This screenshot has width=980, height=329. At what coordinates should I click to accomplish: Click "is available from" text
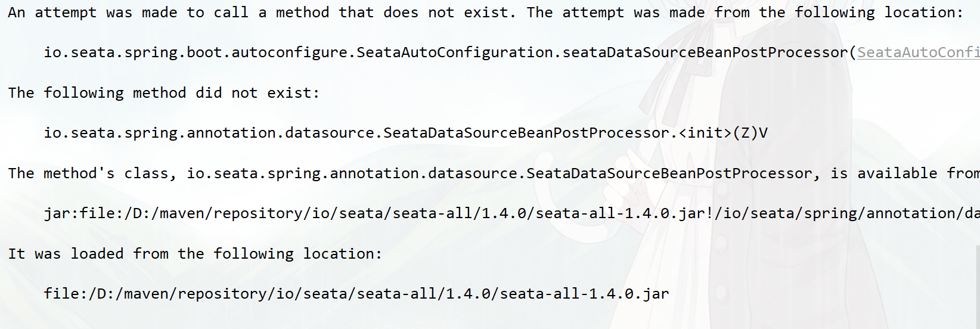905,173
